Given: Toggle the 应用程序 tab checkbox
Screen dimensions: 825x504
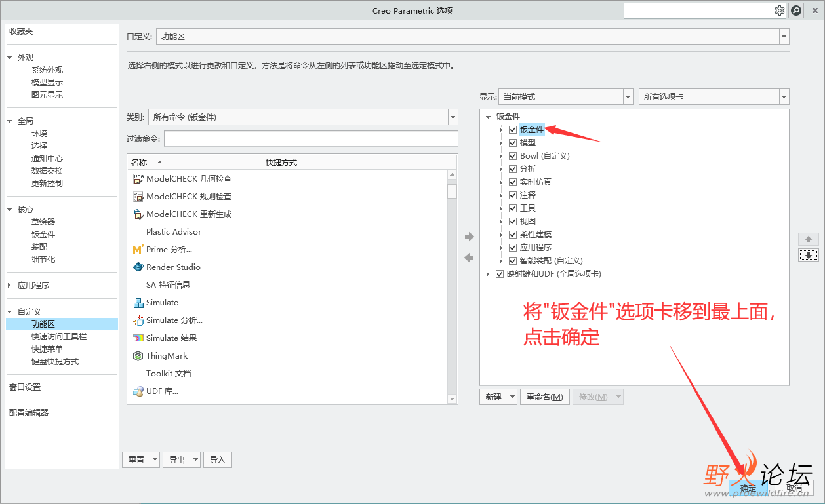Looking at the screenshot, I should click(x=513, y=248).
